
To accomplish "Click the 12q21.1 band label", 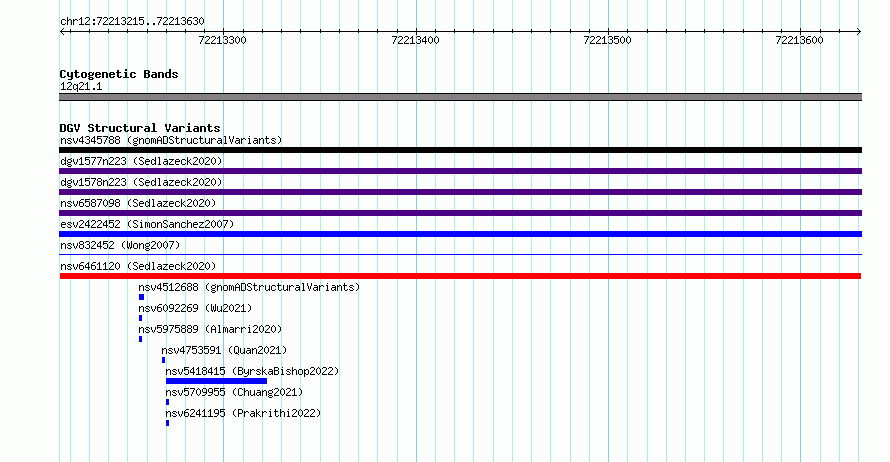I will (x=81, y=86).
